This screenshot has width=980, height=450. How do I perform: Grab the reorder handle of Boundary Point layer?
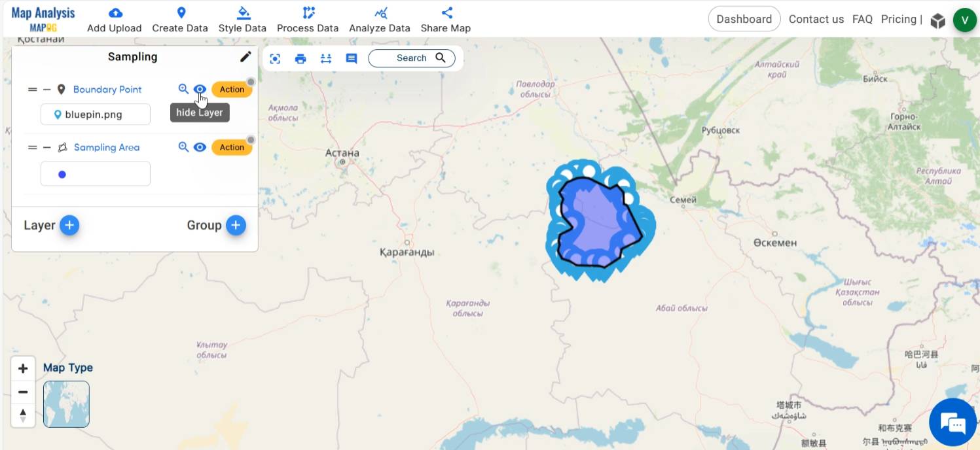click(x=32, y=90)
